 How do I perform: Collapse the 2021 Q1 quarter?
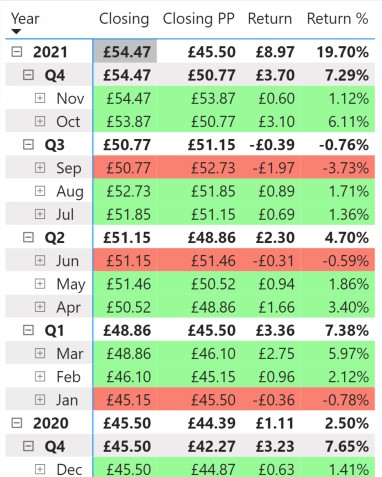tap(28, 330)
